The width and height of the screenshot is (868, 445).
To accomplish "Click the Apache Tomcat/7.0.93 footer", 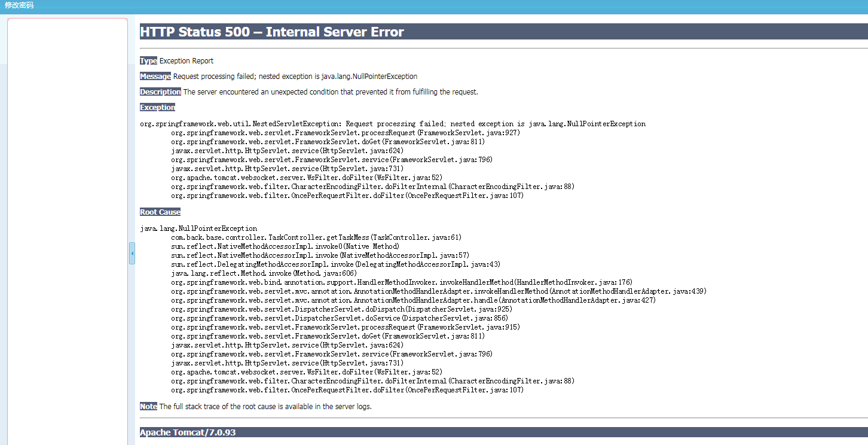I will pyautogui.click(x=188, y=432).
